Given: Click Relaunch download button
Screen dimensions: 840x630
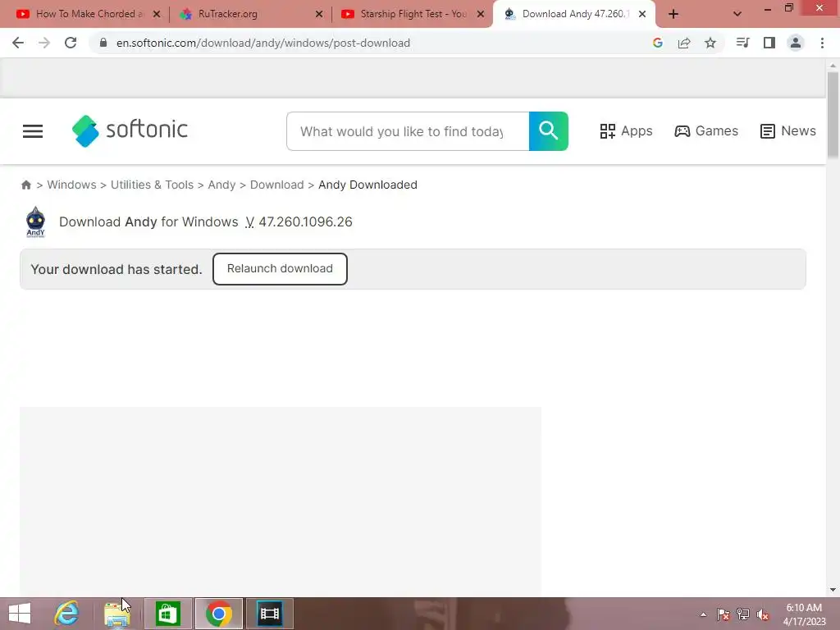Looking at the screenshot, I should click(x=280, y=269).
